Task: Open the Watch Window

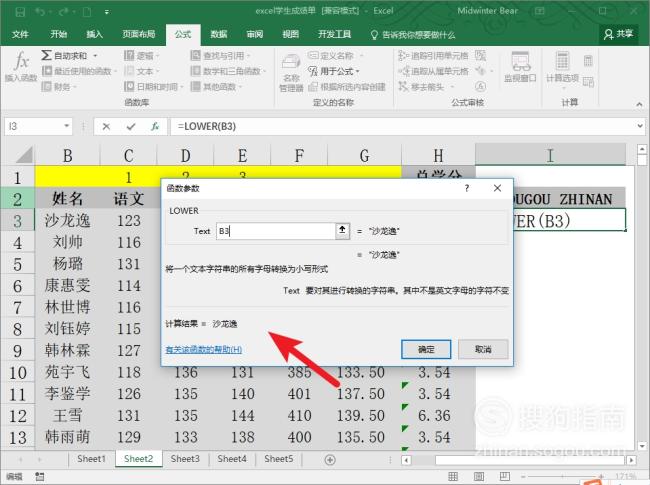Action: point(520,67)
